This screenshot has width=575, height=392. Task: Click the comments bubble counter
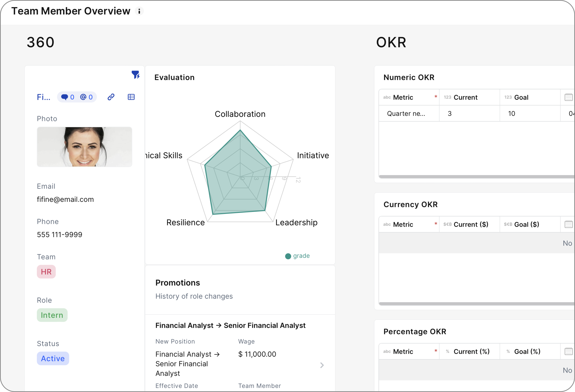[68, 97]
